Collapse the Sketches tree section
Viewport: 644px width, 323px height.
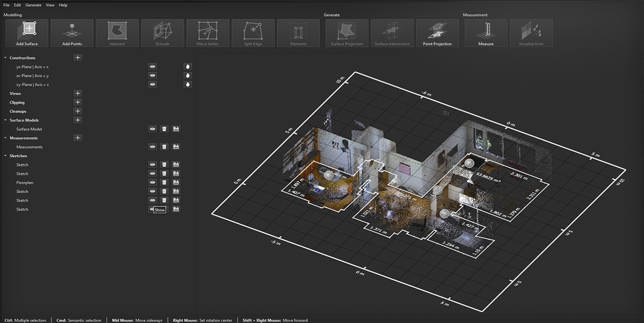(x=6, y=156)
